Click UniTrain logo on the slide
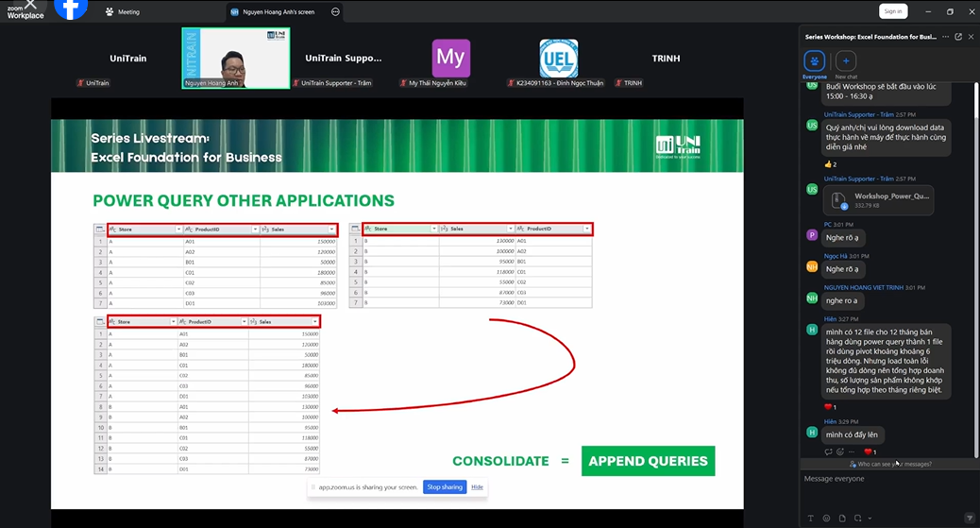 pos(678,145)
